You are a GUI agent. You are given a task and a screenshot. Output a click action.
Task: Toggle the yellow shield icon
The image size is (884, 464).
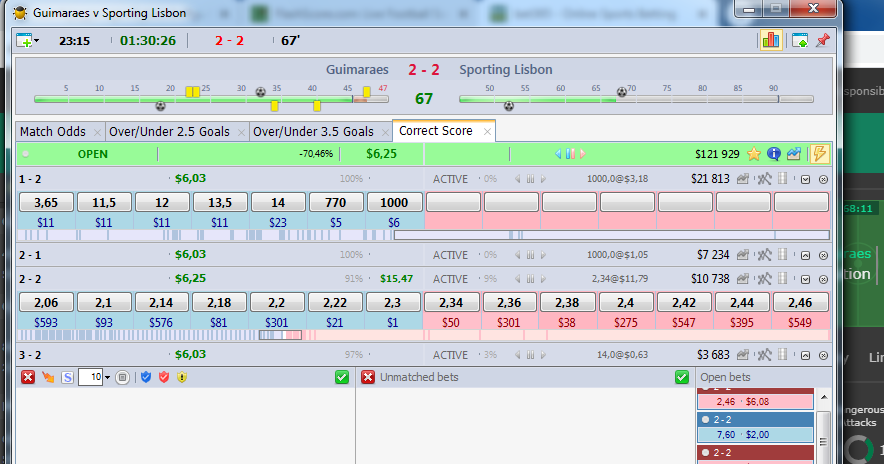click(x=182, y=377)
